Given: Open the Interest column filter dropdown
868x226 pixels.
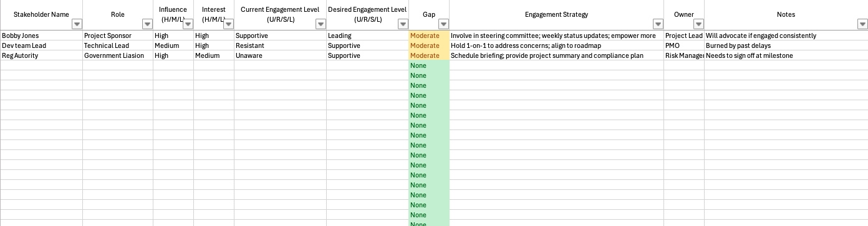Looking at the screenshot, I should click(228, 24).
